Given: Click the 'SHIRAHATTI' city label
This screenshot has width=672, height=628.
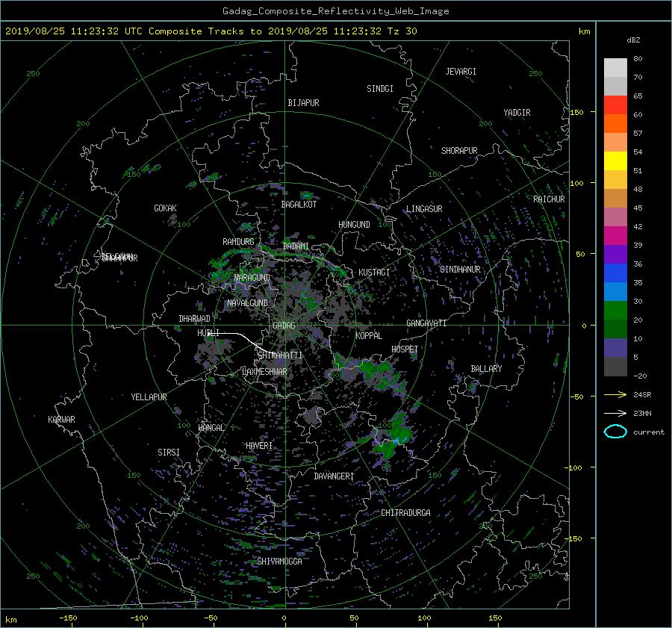Looking at the screenshot, I should click(280, 355).
